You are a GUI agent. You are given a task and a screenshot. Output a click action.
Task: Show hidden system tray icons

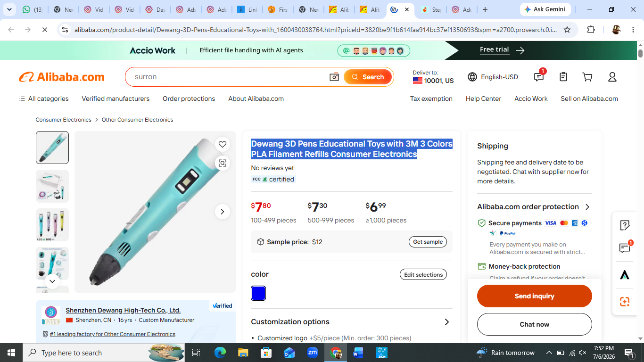549,353
